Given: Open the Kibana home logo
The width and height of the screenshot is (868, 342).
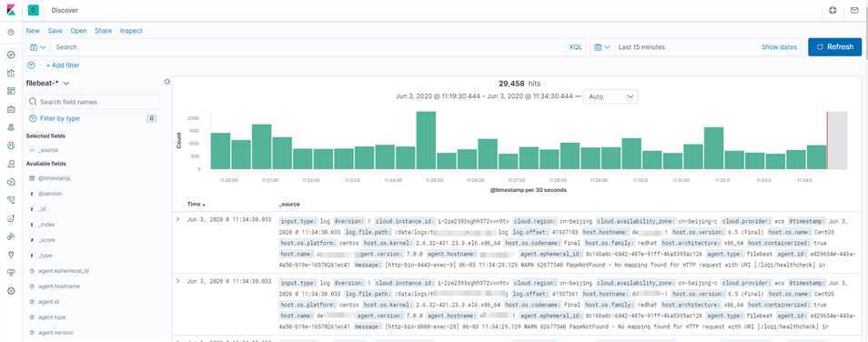Looking at the screenshot, I should click(11, 10).
